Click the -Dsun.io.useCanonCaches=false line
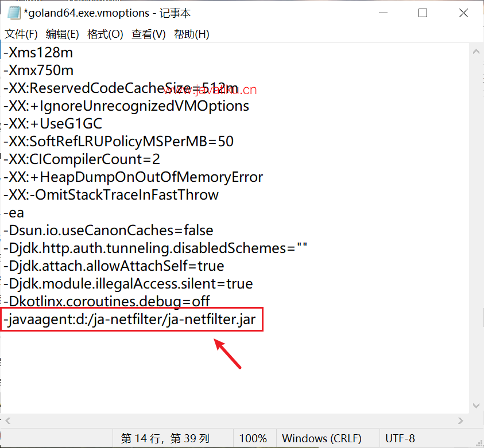Viewport: 484px width, 448px height. pos(109,231)
